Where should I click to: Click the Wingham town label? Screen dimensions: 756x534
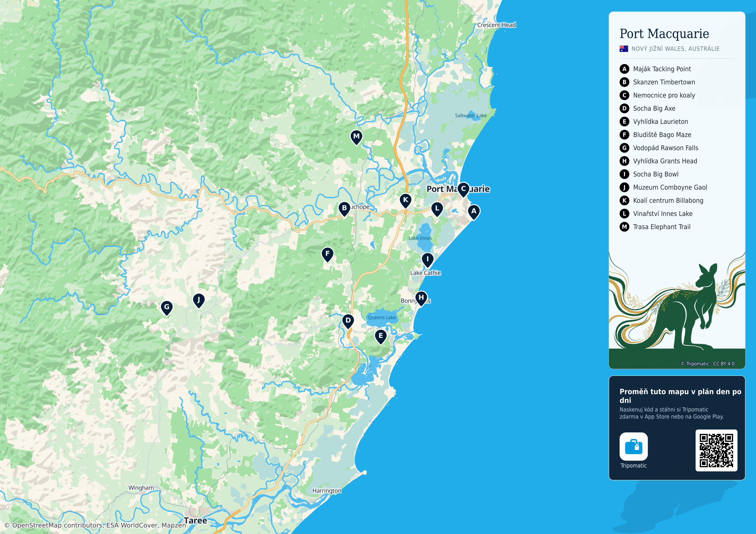click(x=141, y=488)
